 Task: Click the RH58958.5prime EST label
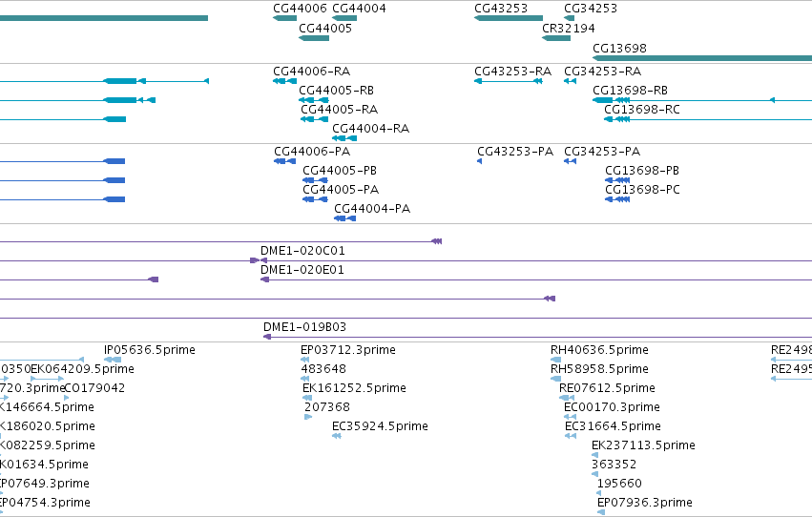599,369
